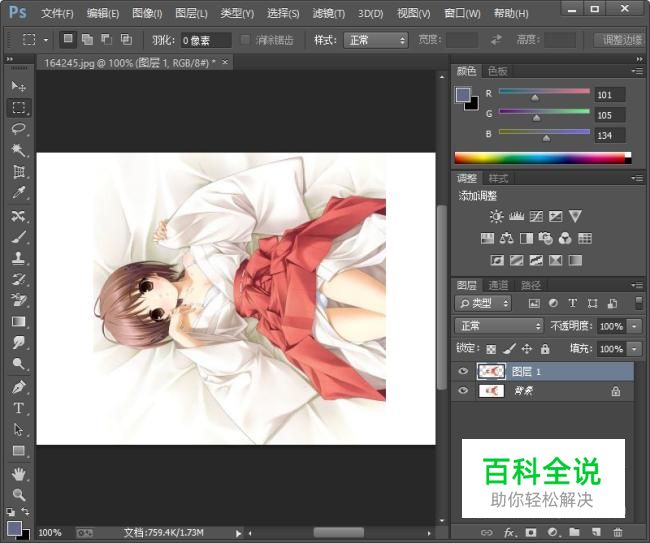Select the Crop tool
This screenshot has width=650, height=543.
coord(18,171)
